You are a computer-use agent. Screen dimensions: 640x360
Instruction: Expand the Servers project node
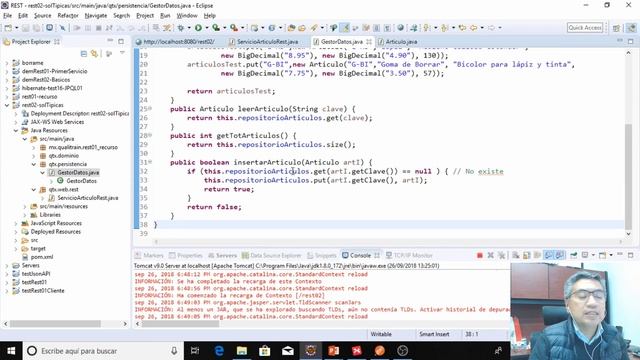[x=7, y=265]
